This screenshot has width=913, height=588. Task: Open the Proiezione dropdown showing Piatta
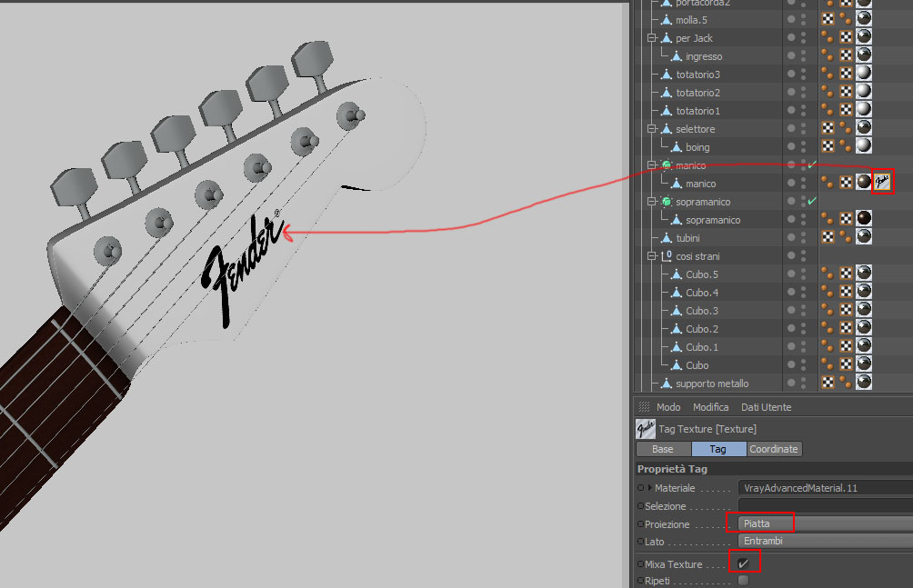pyautogui.click(x=825, y=523)
